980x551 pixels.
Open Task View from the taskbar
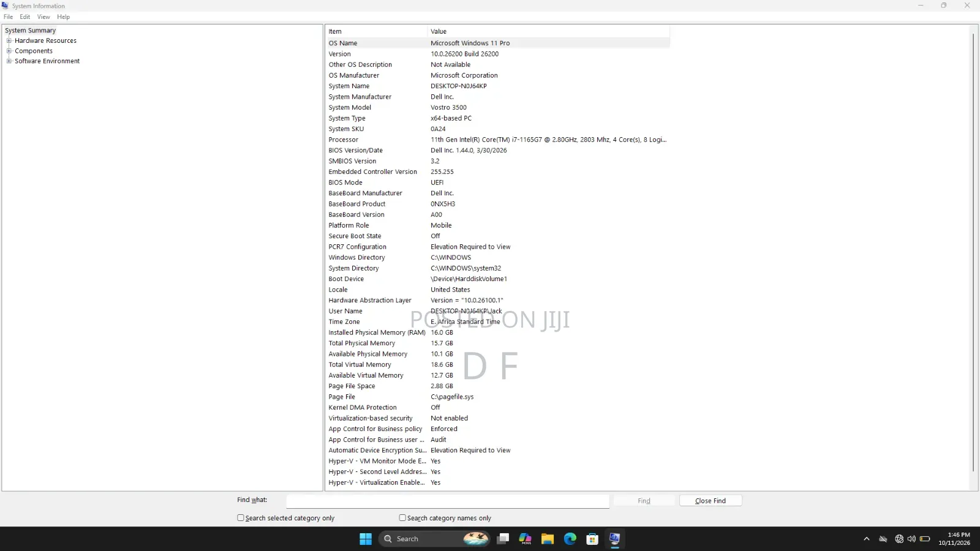point(503,539)
